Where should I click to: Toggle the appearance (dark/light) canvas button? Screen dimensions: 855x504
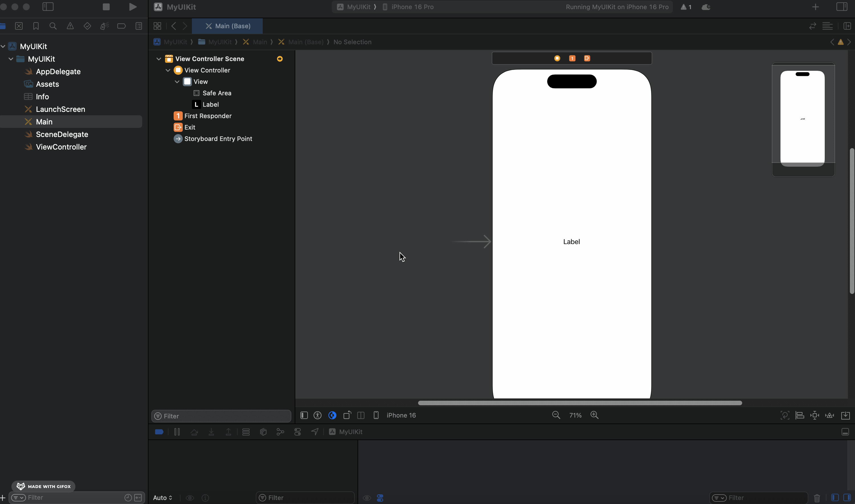coord(332,415)
